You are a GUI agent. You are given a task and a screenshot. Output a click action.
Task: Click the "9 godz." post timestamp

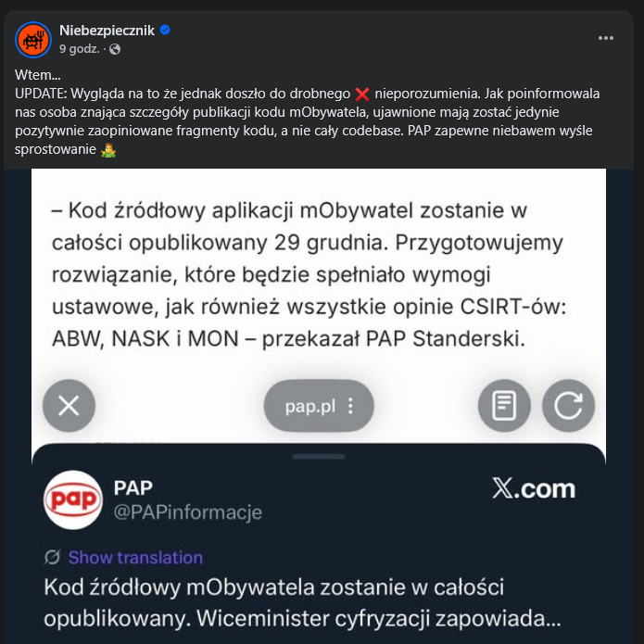click(80, 49)
